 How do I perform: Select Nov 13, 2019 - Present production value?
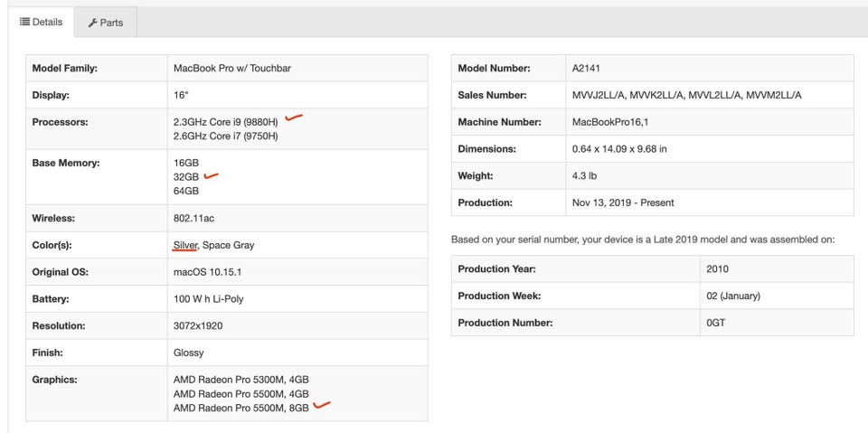623,202
